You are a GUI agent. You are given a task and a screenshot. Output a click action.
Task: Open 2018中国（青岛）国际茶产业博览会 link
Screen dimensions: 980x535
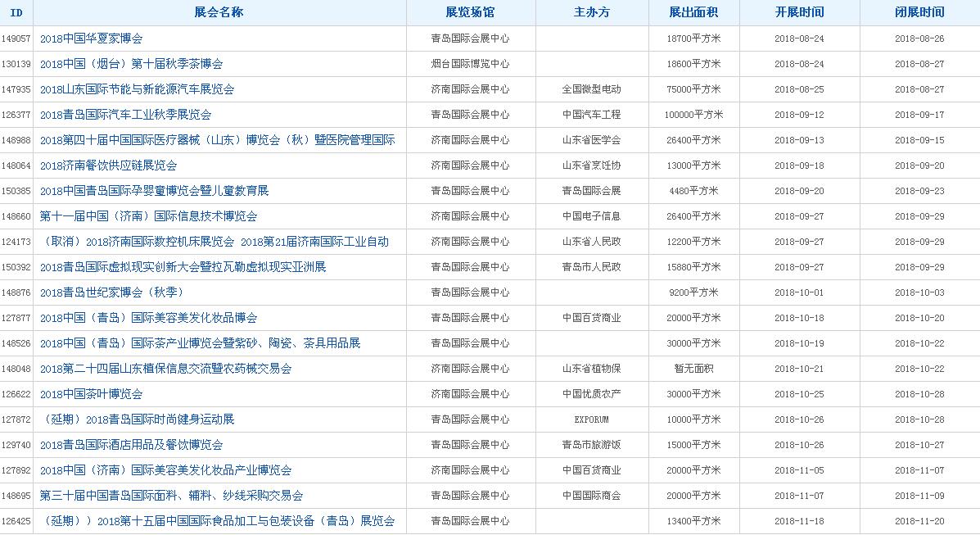200,343
